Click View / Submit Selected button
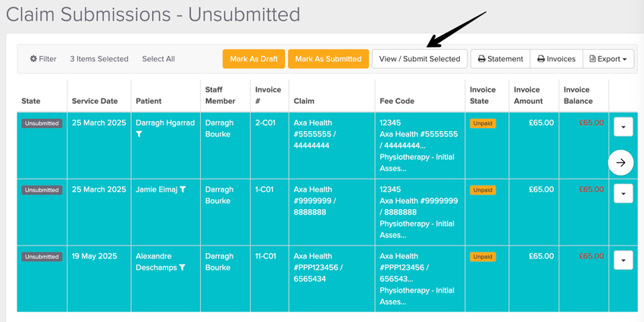The image size is (644, 322). click(419, 59)
